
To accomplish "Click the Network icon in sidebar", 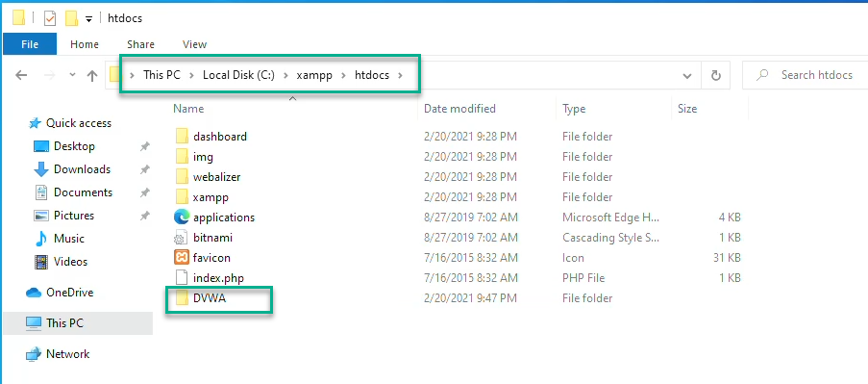I will [34, 354].
